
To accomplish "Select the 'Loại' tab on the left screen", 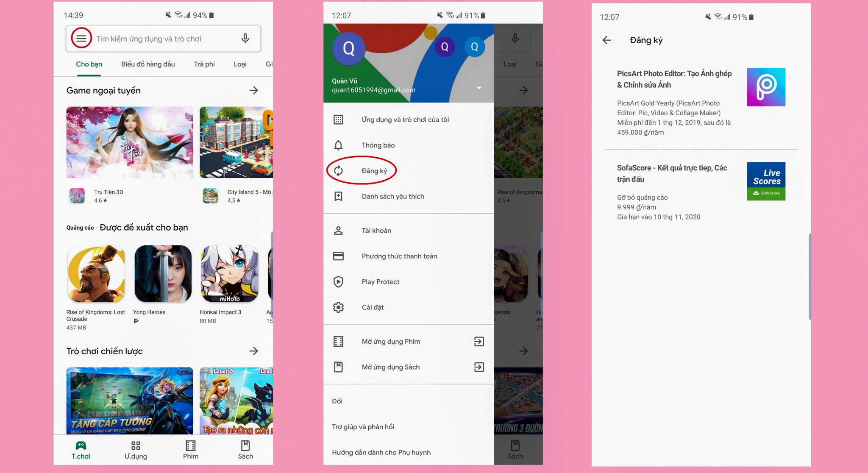I will (240, 64).
